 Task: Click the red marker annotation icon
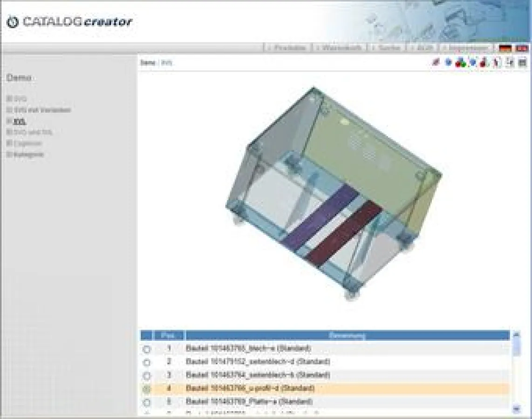click(x=484, y=63)
